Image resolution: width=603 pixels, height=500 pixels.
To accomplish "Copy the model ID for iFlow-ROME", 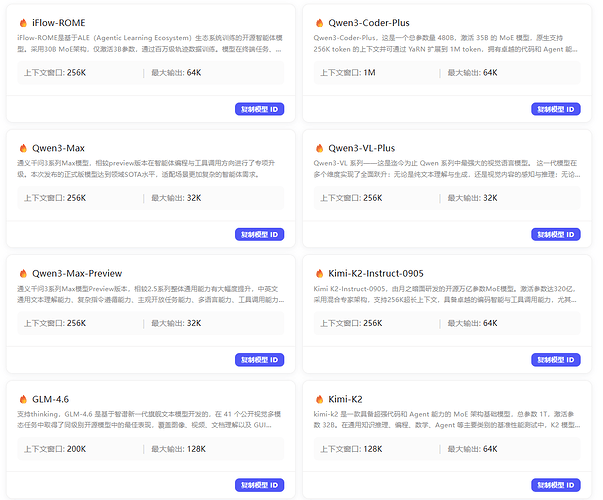I will (x=260, y=108).
